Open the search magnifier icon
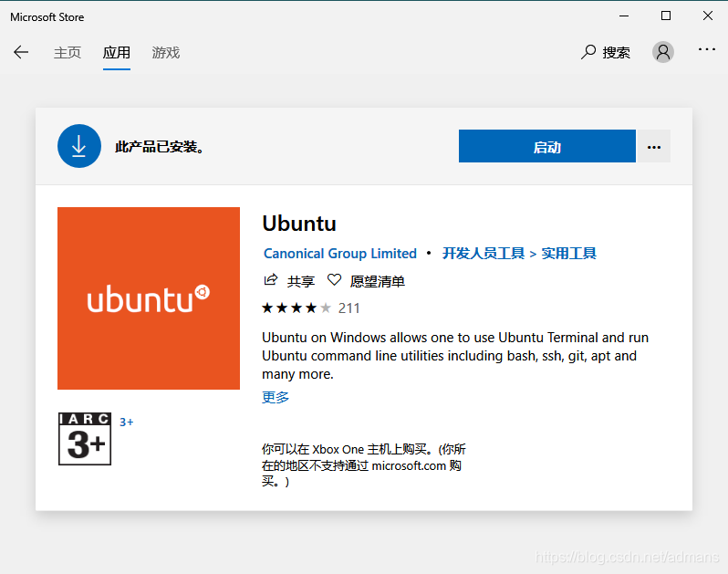The height and width of the screenshot is (574, 728). pos(588,52)
